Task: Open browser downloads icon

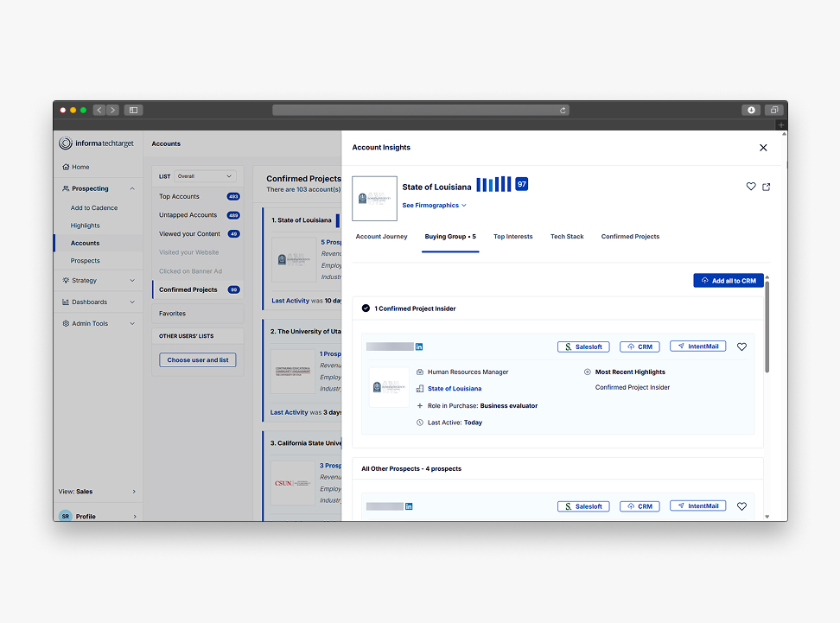Action: pos(751,111)
